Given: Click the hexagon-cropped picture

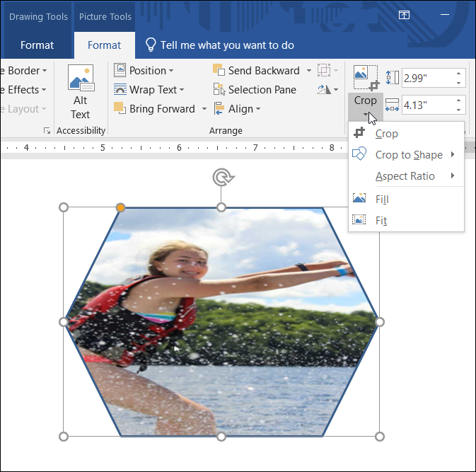Looking at the screenshot, I should coord(221,322).
